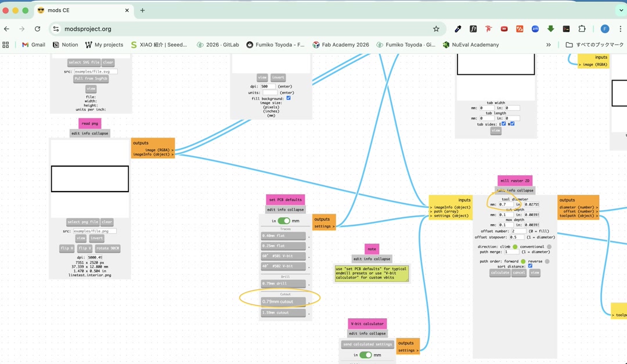Choose the 1.59mm cutout preset
The height and width of the screenshot is (364, 627).
(283, 313)
